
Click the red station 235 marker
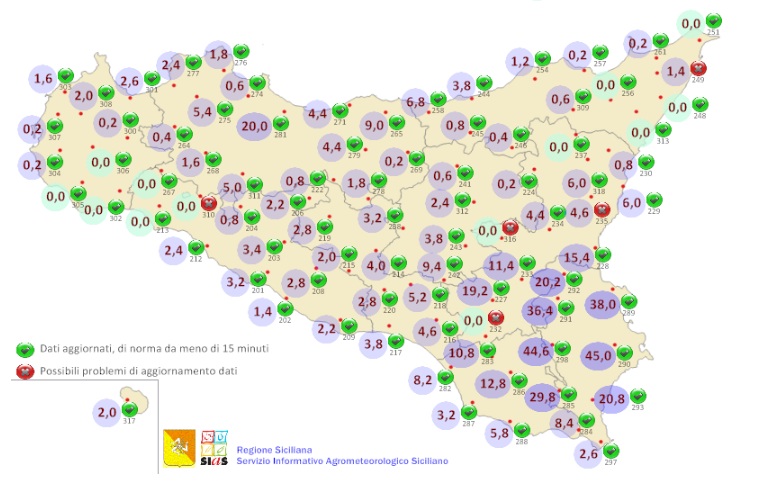(601, 210)
